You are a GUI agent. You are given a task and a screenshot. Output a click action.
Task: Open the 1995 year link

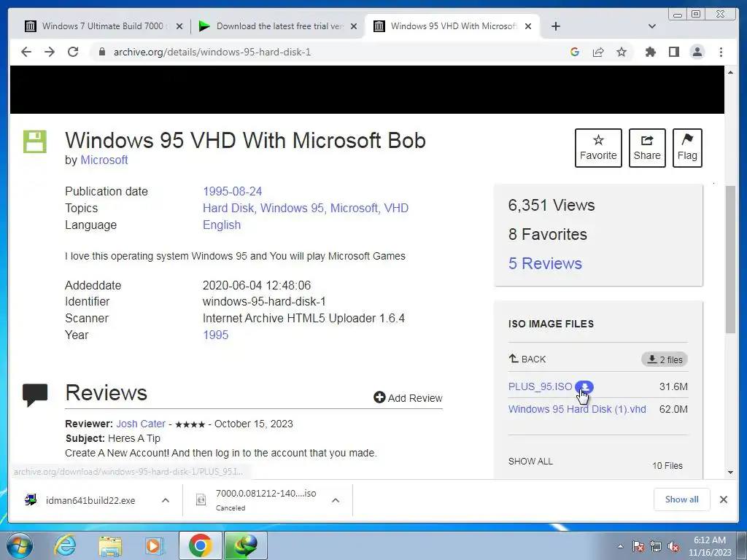pos(215,335)
